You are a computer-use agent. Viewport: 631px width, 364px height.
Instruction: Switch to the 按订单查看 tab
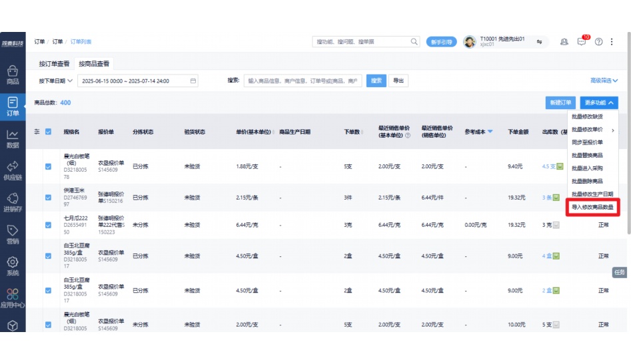[x=54, y=64]
